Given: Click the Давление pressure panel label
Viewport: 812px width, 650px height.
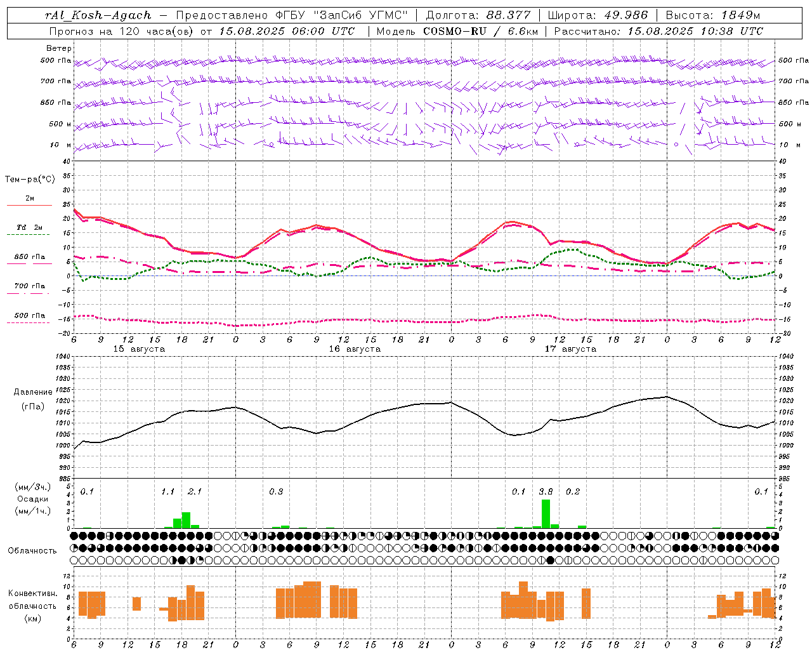Looking at the screenshot, I should coord(33,392).
